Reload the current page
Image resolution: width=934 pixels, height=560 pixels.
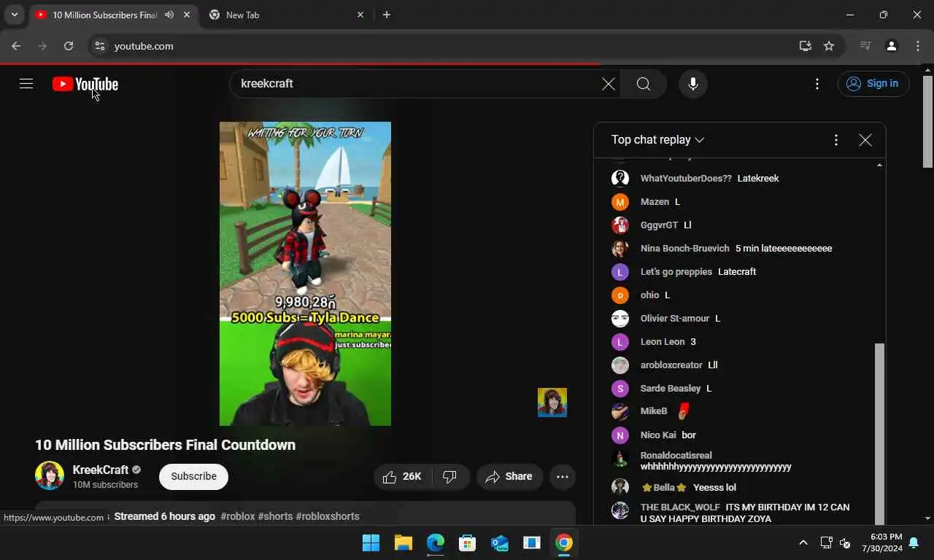pos(69,46)
